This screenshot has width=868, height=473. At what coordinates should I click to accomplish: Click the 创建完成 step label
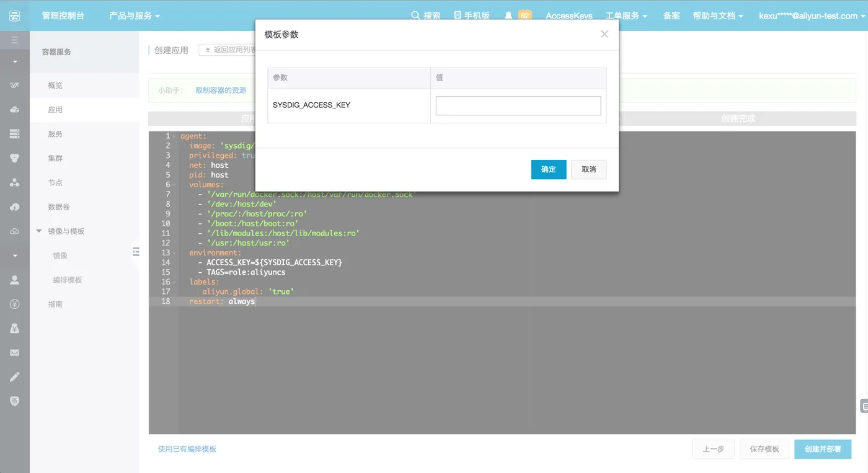738,118
